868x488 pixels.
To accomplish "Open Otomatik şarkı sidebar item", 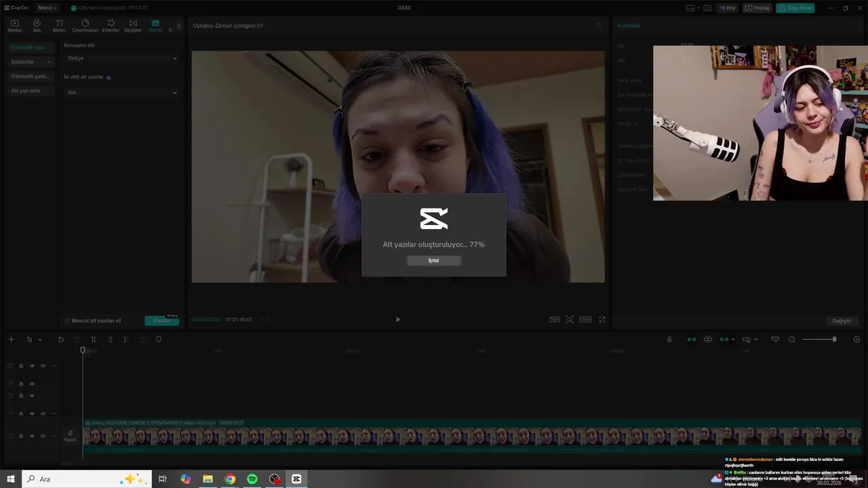I will (31, 76).
